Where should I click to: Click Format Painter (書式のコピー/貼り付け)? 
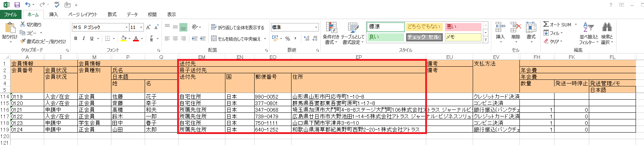pyautogui.click(x=43, y=41)
